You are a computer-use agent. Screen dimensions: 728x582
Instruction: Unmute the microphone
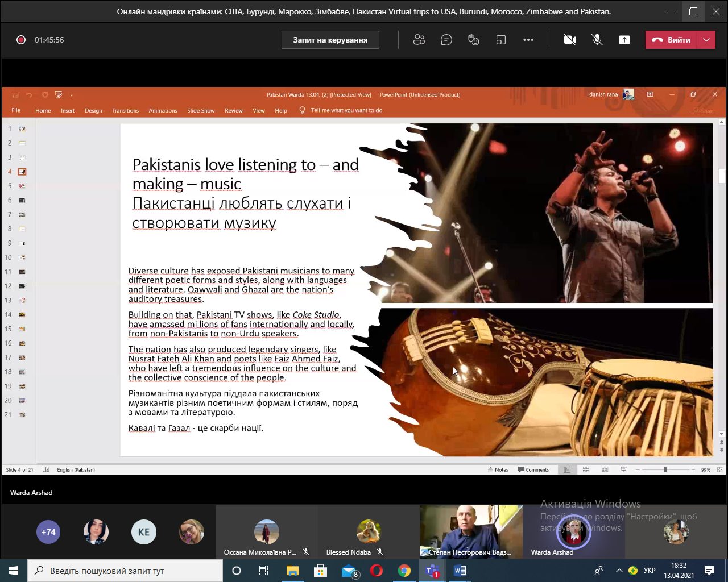(x=597, y=40)
